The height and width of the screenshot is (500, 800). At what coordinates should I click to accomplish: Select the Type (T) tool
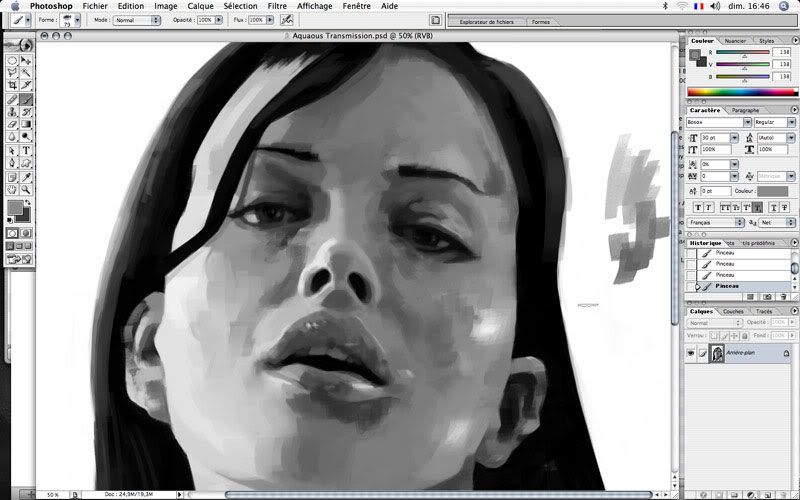(26, 150)
